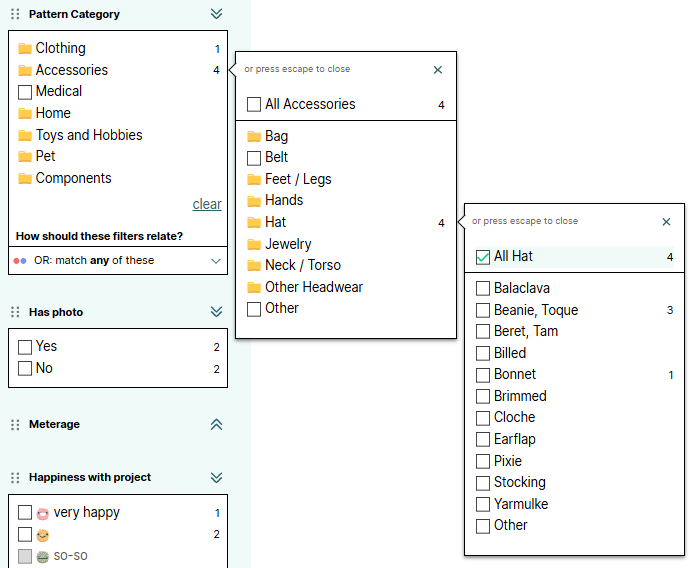Click the Jewelry folder icon
This screenshot has width=697, height=568.
pyautogui.click(x=254, y=244)
